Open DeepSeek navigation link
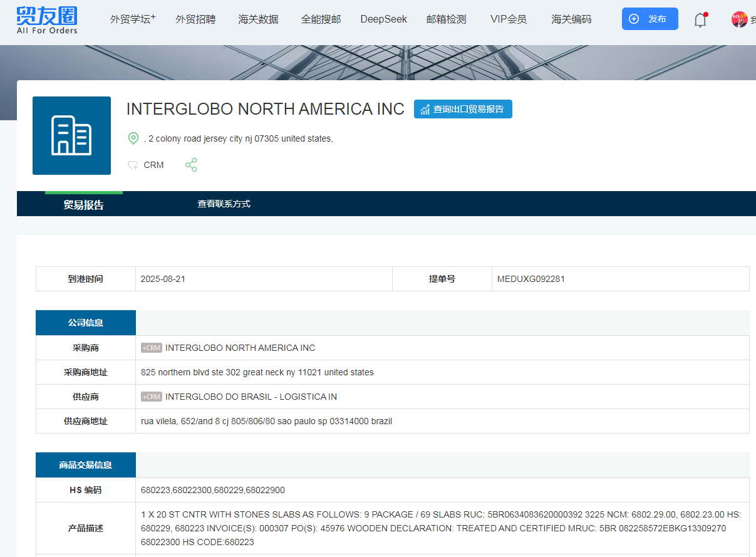Image resolution: width=756 pixels, height=557 pixels. coord(383,19)
